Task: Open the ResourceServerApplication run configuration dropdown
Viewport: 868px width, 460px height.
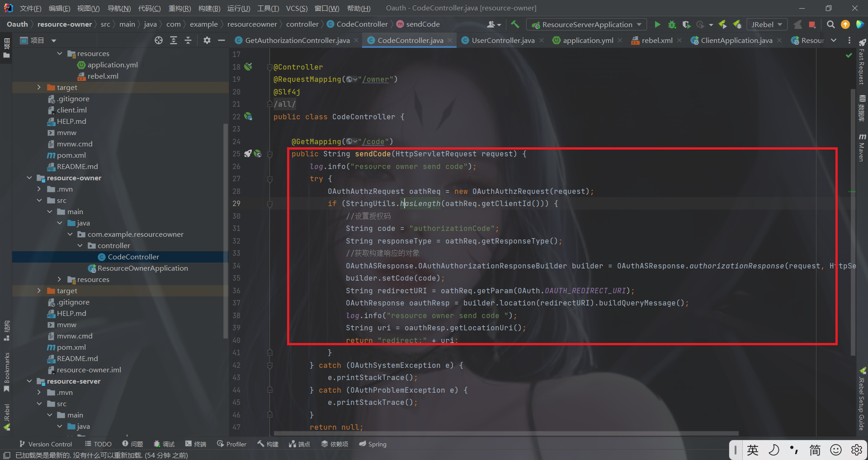Action: pos(638,24)
